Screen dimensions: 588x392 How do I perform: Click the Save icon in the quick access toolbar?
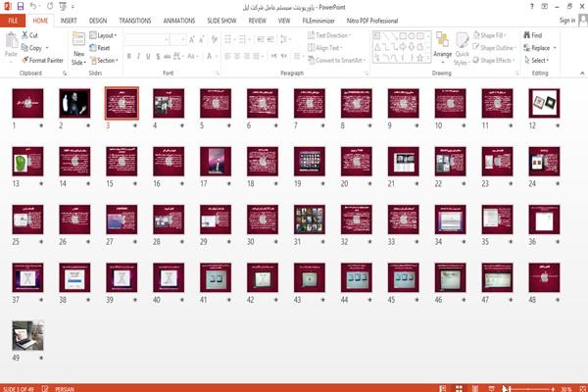pyautogui.click(x=21, y=7)
